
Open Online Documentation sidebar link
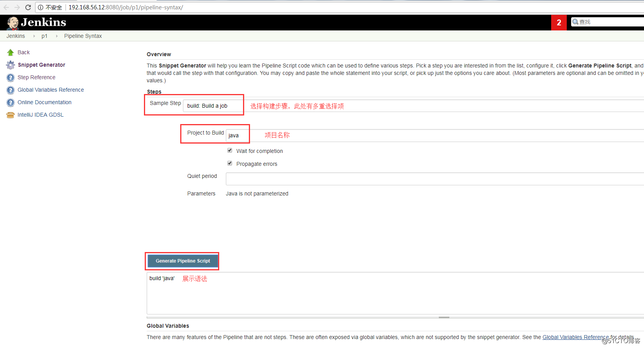coord(44,102)
